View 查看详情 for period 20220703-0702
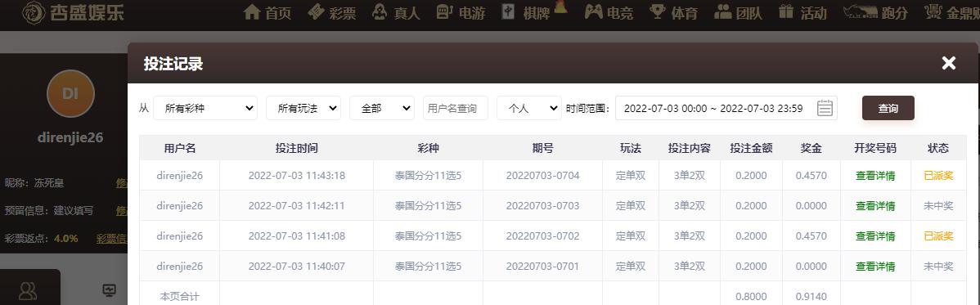Viewport: 980px width, 305px height. tap(875, 236)
